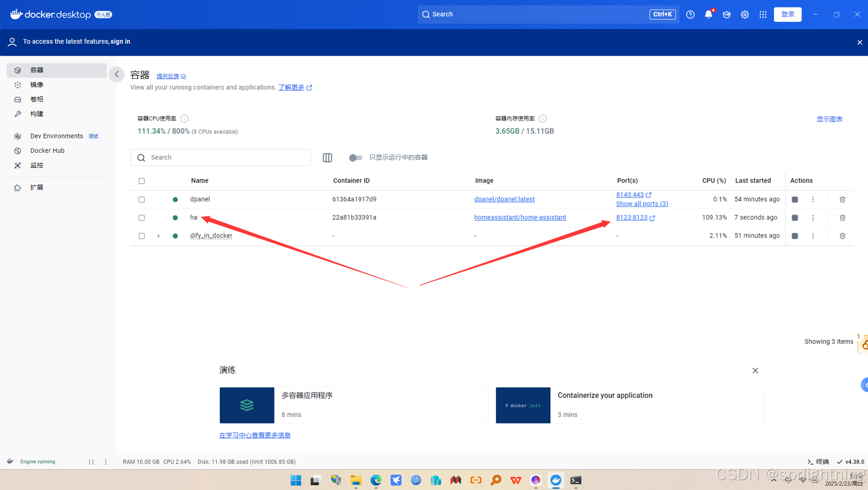Viewport: 868px width, 490px height.
Task: Select 镜像 in sidebar
Action: (57, 85)
